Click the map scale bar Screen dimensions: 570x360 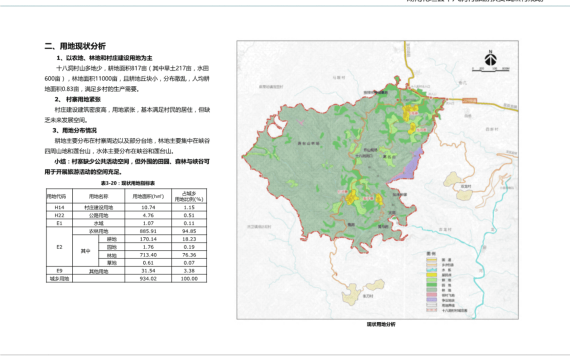pyautogui.click(x=490, y=69)
